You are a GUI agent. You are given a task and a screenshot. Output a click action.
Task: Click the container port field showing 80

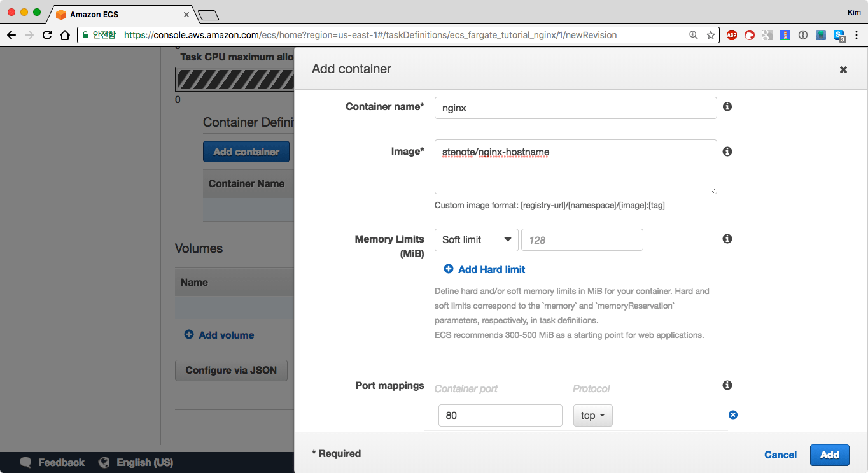coord(500,416)
